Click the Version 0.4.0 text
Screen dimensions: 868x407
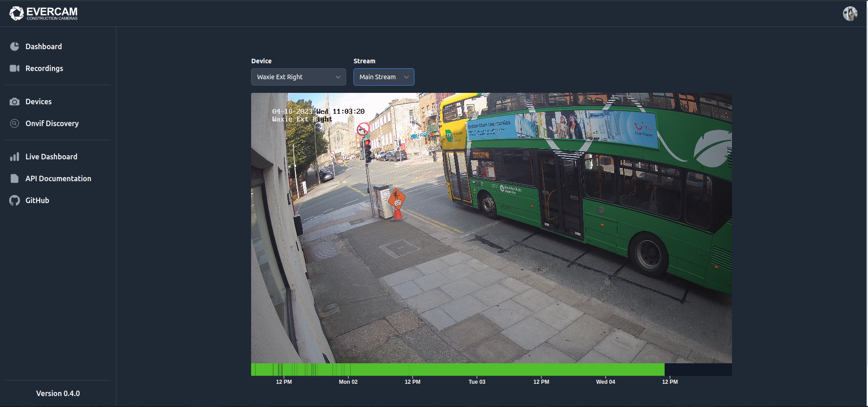point(58,393)
